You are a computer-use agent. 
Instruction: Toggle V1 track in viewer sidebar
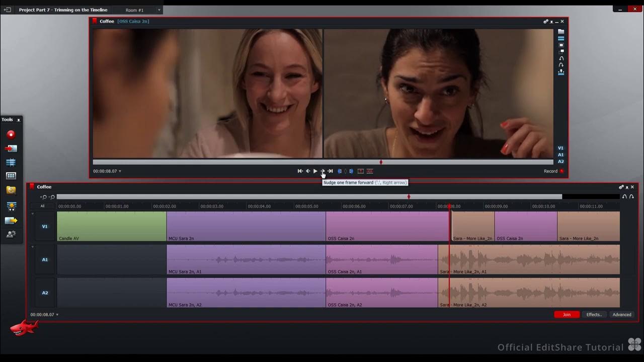tap(560, 148)
